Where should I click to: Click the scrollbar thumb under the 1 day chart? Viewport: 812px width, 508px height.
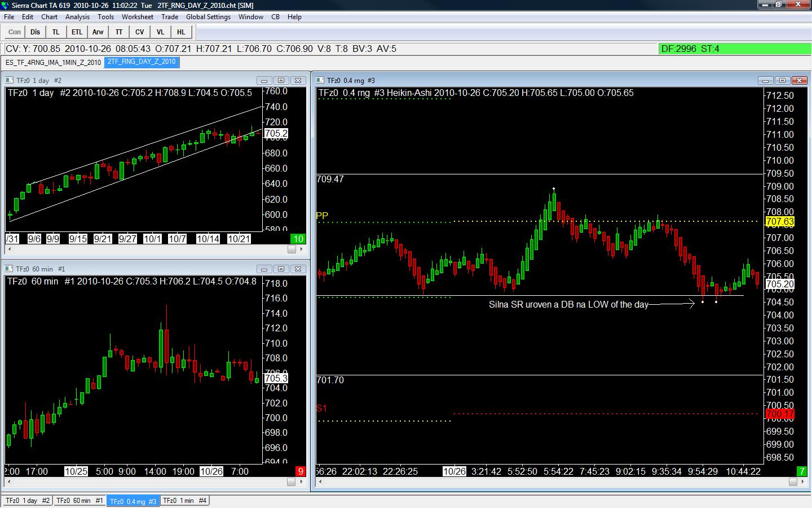point(292,249)
